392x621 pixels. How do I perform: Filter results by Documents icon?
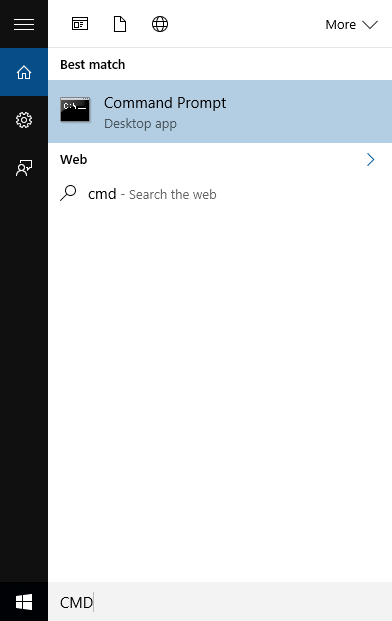click(x=120, y=24)
